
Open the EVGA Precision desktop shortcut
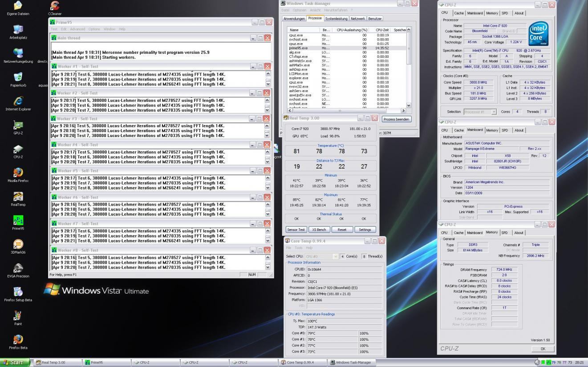tap(18, 271)
